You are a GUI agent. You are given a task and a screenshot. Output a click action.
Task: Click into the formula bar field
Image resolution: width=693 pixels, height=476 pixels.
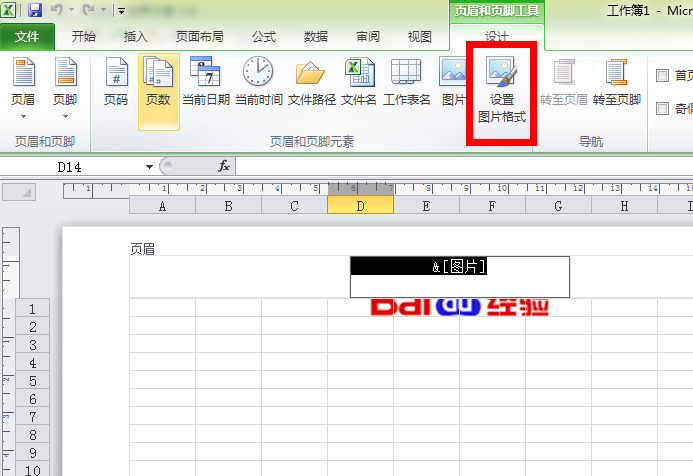click(x=464, y=167)
